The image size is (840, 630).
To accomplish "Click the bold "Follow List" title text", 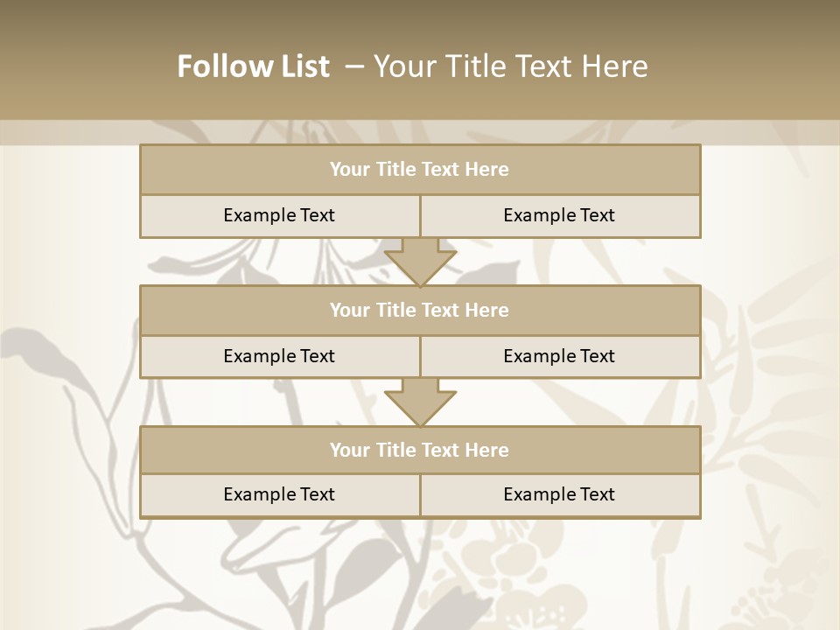I will coord(253,66).
